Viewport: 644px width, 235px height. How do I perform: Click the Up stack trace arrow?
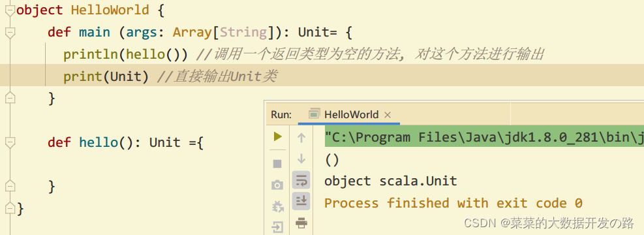click(301, 138)
